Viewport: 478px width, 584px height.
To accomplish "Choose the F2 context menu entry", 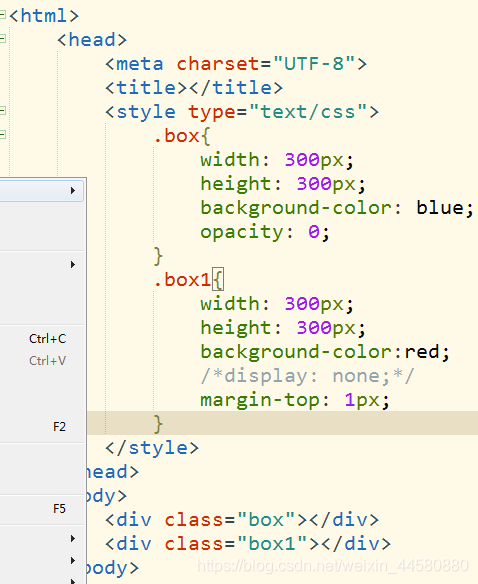I will point(41,426).
